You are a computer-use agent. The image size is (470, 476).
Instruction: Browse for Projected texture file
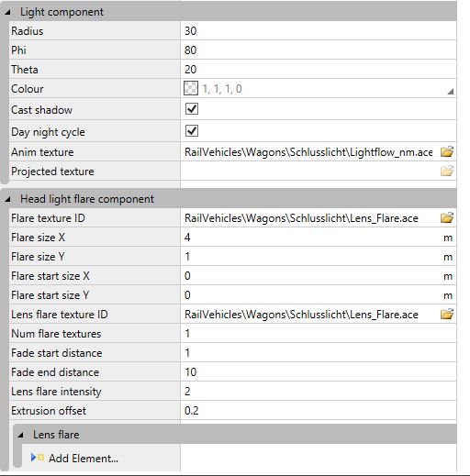(447, 171)
